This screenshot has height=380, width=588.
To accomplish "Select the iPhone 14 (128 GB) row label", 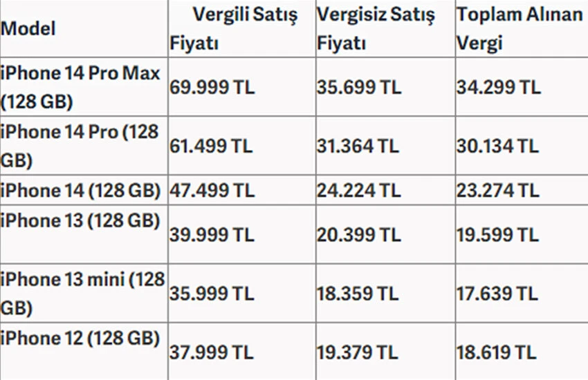I will [x=80, y=189].
